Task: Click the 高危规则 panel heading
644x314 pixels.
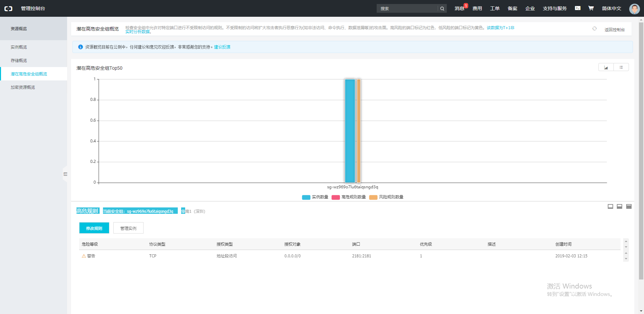Action: click(x=88, y=211)
